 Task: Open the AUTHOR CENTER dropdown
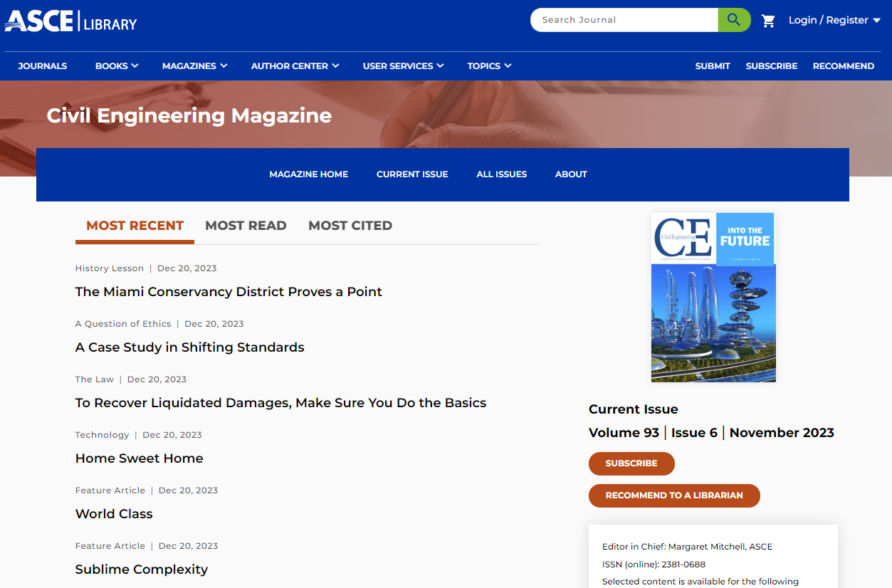pos(294,65)
